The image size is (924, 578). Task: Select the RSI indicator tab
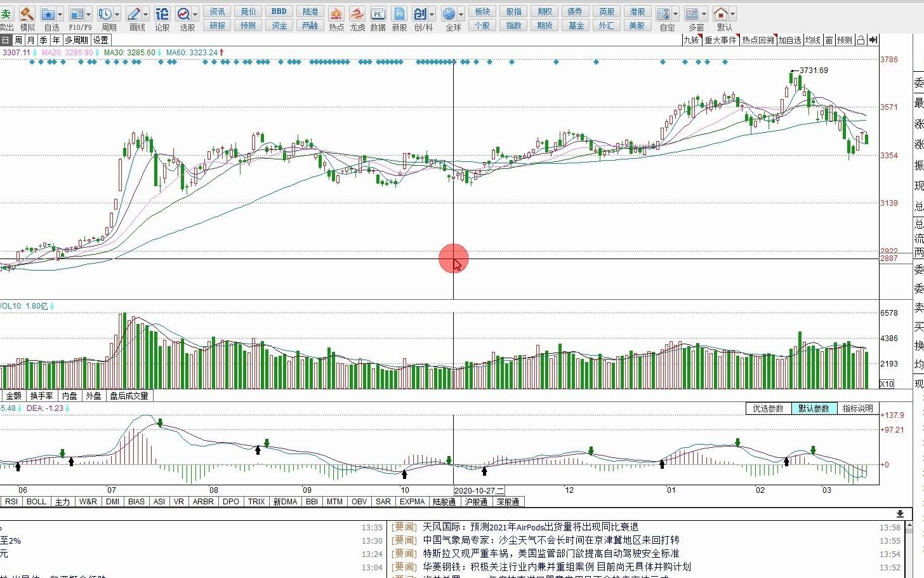point(11,502)
